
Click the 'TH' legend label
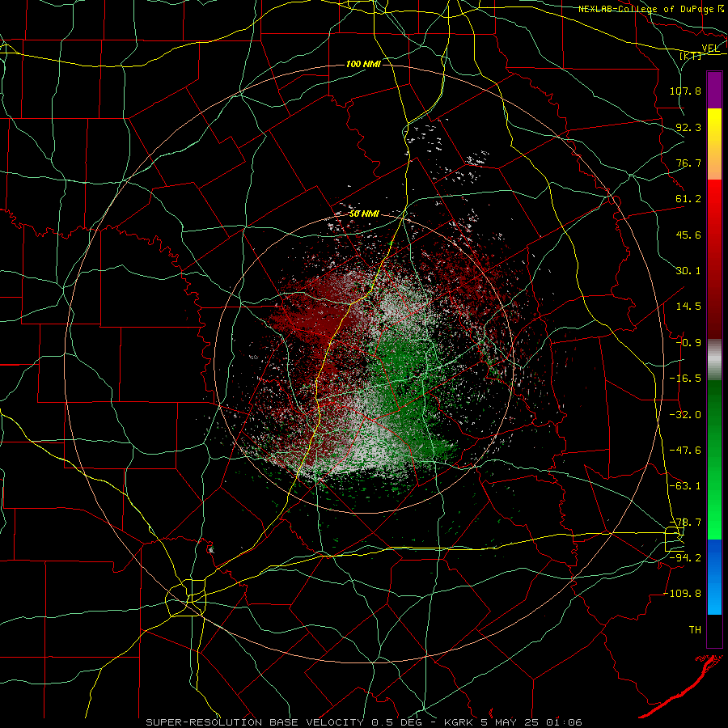[695, 629]
